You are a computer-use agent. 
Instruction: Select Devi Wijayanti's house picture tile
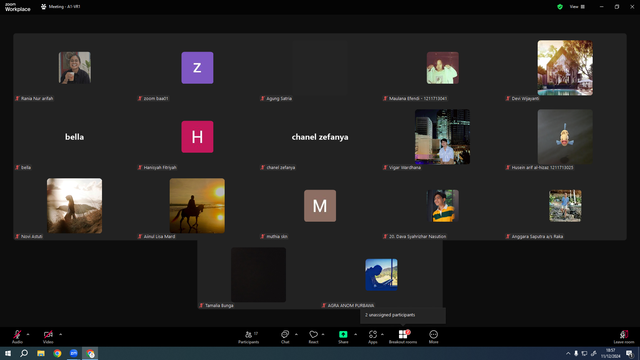tap(565, 68)
